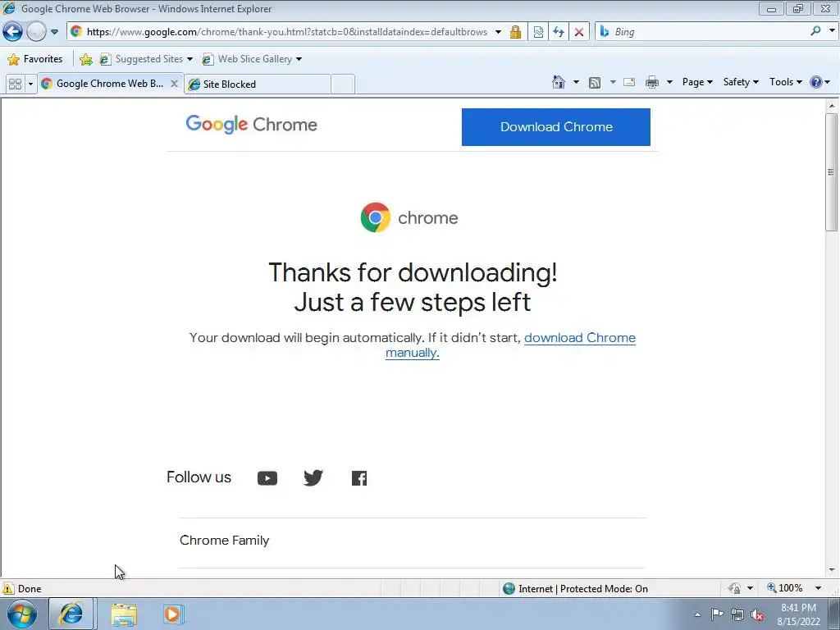Screen dimensions: 840x630
Task: Click the Refresh page icon
Action: [558, 32]
